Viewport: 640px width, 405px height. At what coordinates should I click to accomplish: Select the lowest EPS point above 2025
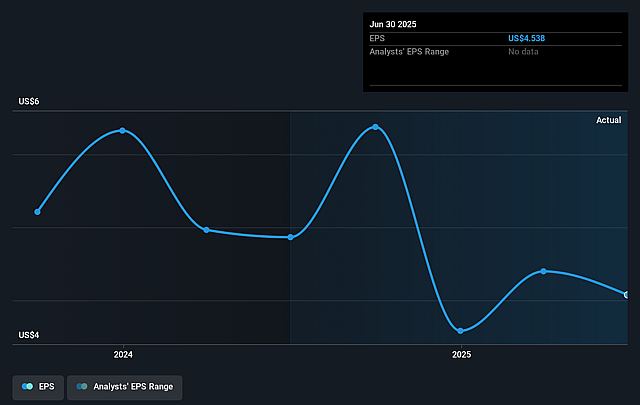click(x=460, y=331)
